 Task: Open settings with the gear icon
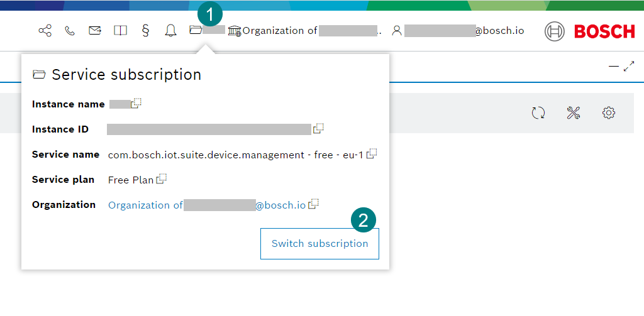[x=608, y=113]
